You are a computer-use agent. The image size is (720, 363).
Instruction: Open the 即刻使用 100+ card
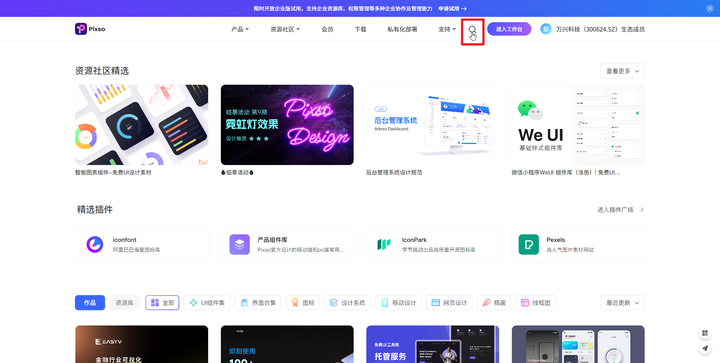click(x=287, y=344)
